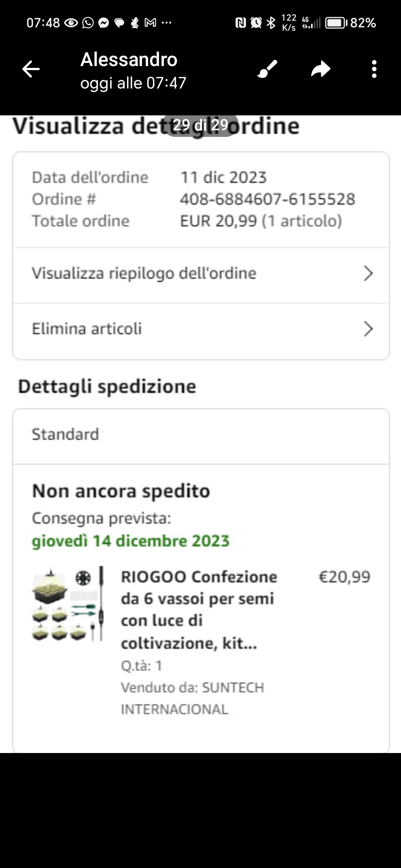Screen dimensions: 401x868
Task: Open Visualizza riepilogo dell'ordine row
Action: click(144, 273)
